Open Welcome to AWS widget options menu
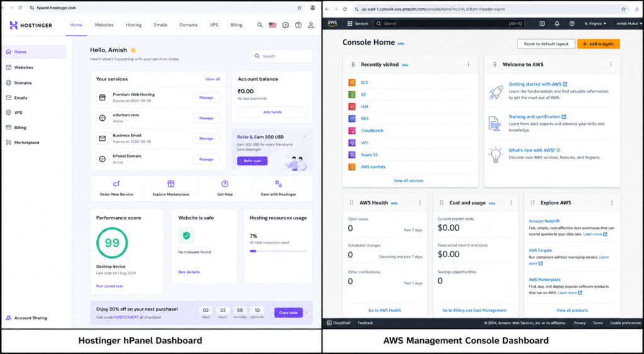 tap(611, 65)
